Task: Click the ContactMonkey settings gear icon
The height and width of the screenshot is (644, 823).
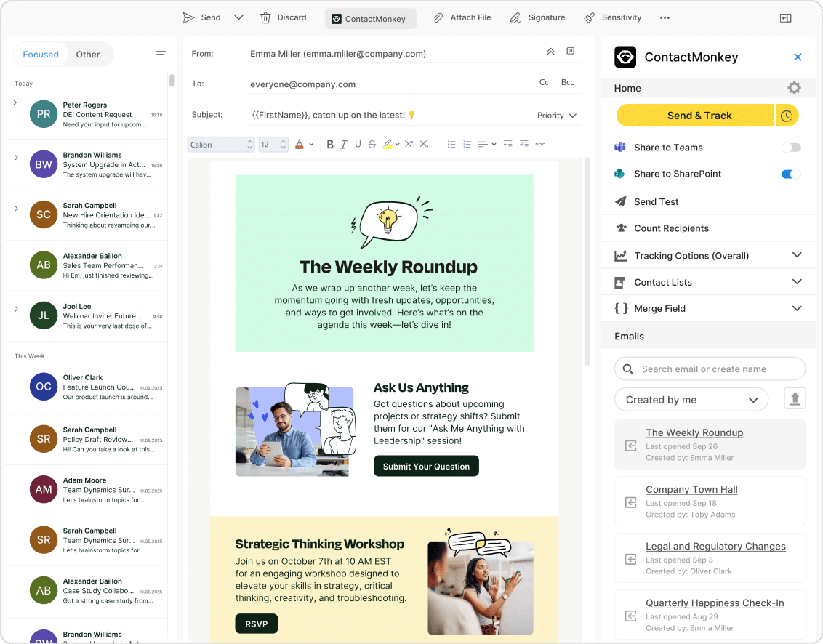Action: point(794,88)
